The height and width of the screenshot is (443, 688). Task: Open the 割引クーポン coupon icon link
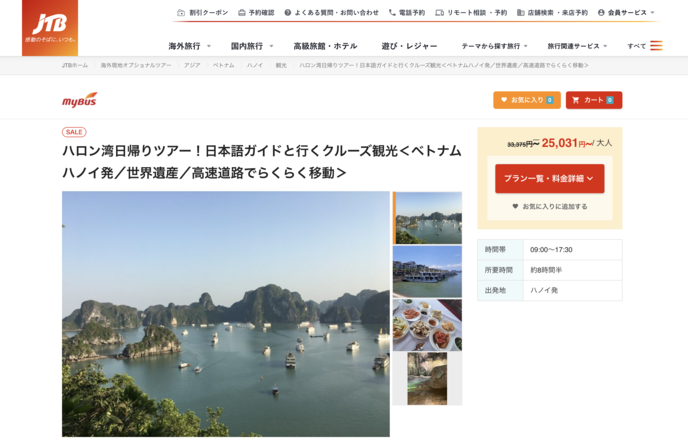coord(203,13)
